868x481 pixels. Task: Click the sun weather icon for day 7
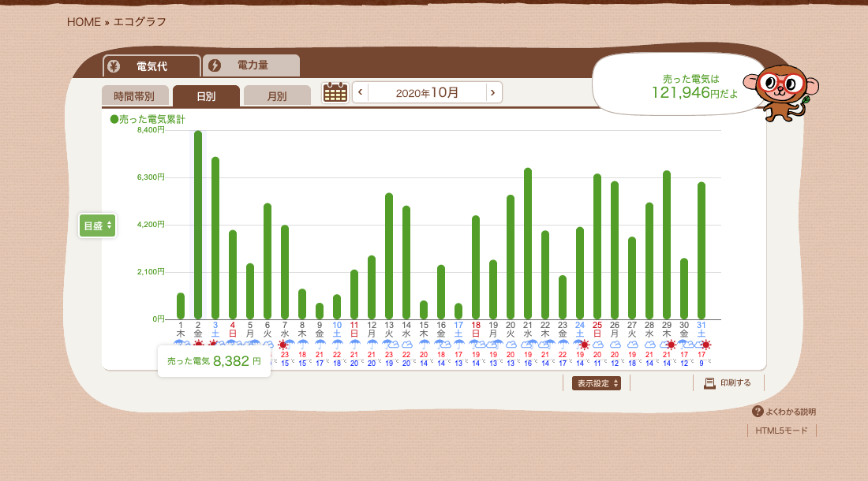284,345
